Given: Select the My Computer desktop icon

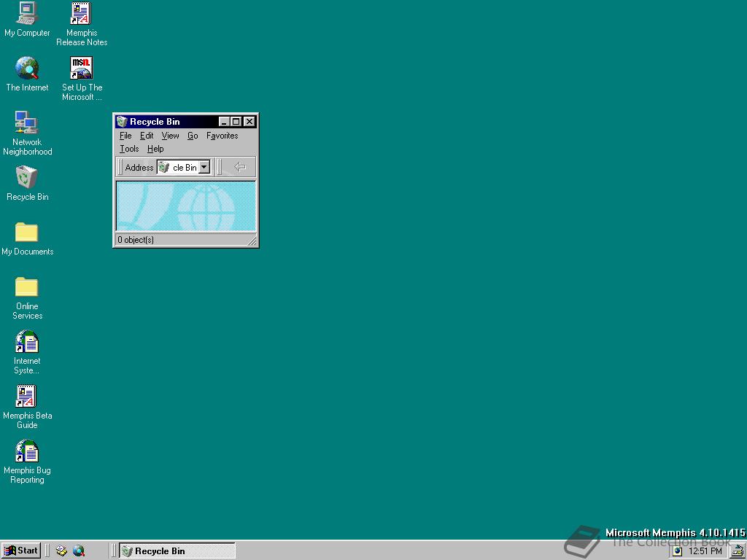Looking at the screenshot, I should pos(27,20).
